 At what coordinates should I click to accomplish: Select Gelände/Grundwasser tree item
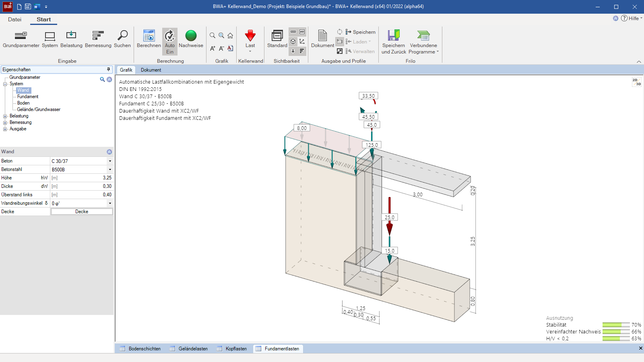coord(39,109)
